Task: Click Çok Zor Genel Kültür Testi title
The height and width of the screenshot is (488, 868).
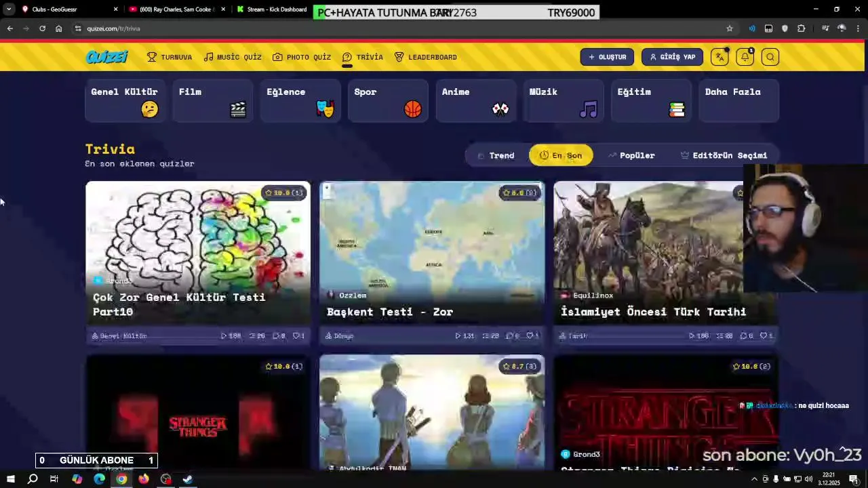Action: (179, 304)
